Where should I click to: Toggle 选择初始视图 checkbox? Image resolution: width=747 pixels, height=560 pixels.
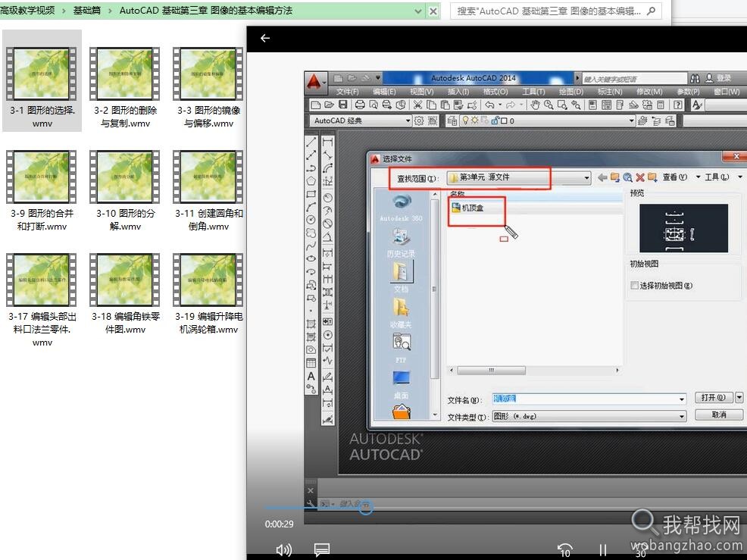[x=634, y=286]
